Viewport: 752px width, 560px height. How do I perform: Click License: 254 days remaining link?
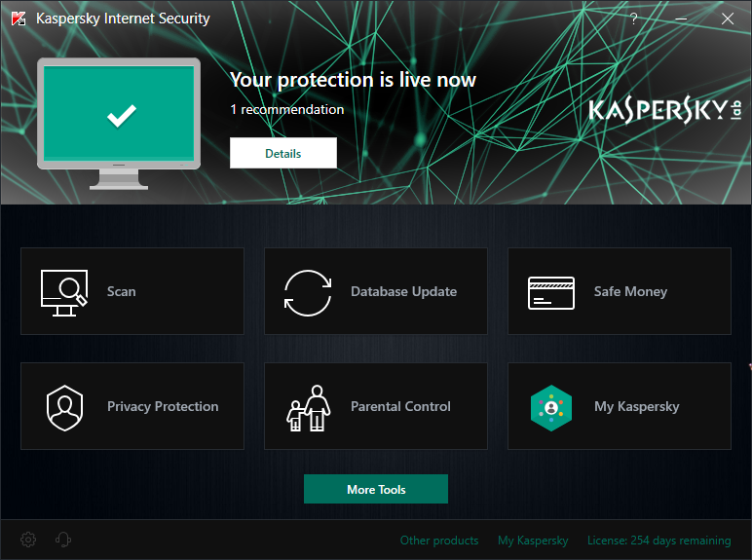click(658, 541)
